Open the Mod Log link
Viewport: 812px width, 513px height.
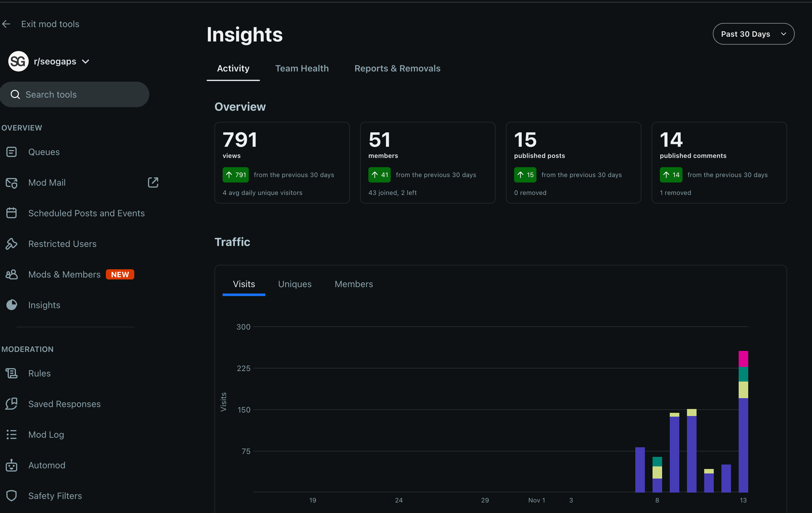tap(46, 435)
